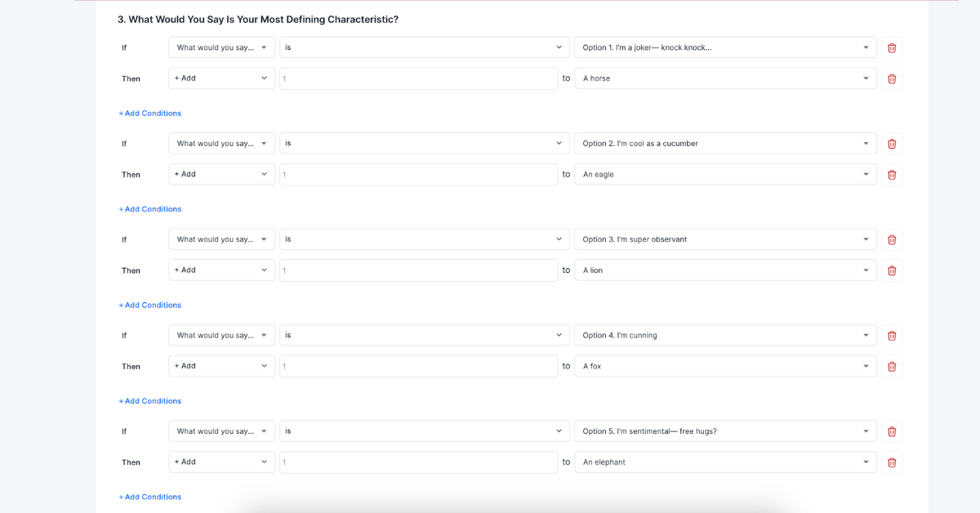Delete the 'A lion' action row
This screenshot has height=513, width=980.
pos(892,270)
